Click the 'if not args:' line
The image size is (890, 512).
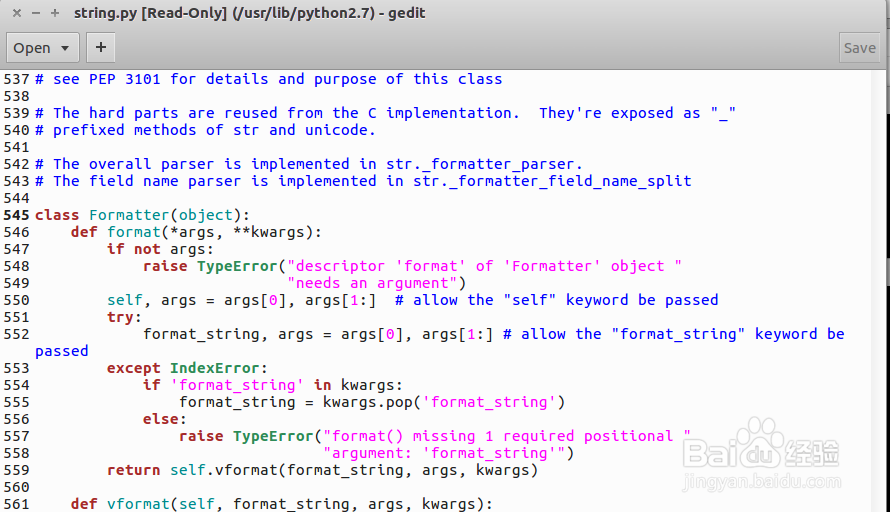pyautogui.click(x=160, y=249)
